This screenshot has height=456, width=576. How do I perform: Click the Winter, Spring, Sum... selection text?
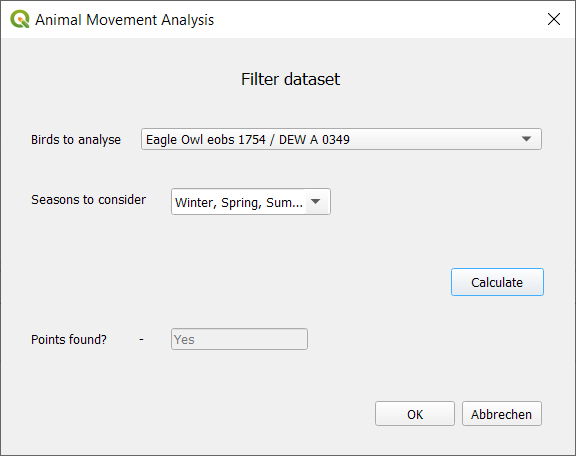point(239,202)
